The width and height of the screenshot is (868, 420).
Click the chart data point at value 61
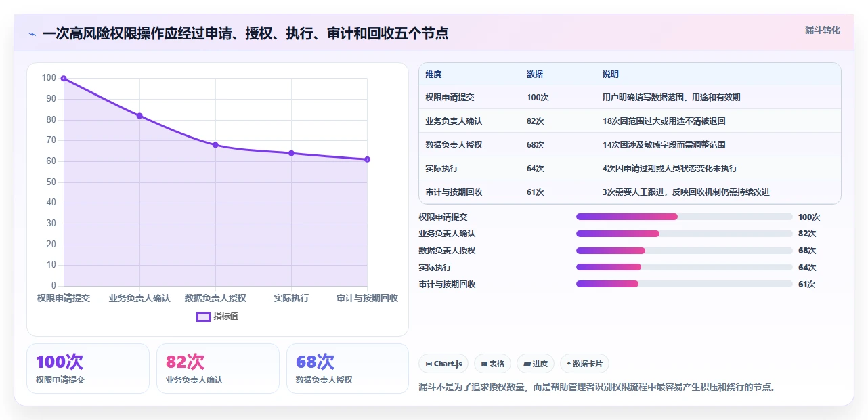click(367, 159)
